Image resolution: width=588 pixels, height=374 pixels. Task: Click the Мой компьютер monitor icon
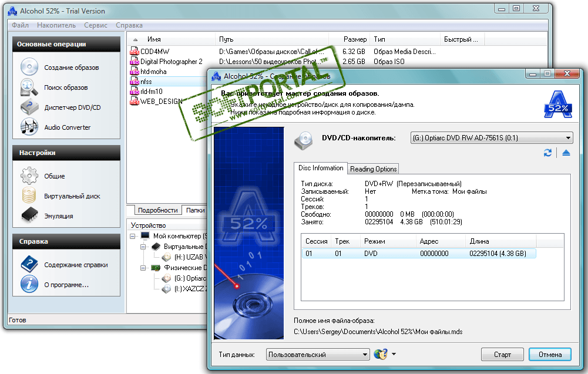click(x=145, y=235)
